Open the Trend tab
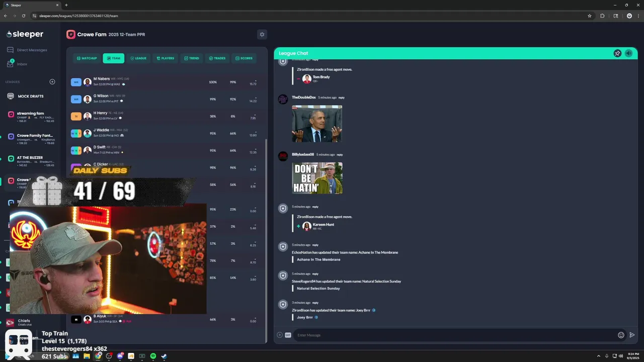The height and width of the screenshot is (362, 644). pyautogui.click(x=191, y=58)
